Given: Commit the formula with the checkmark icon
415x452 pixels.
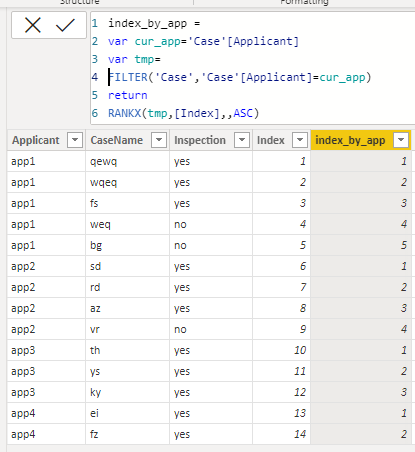Looking at the screenshot, I should pos(65,25).
